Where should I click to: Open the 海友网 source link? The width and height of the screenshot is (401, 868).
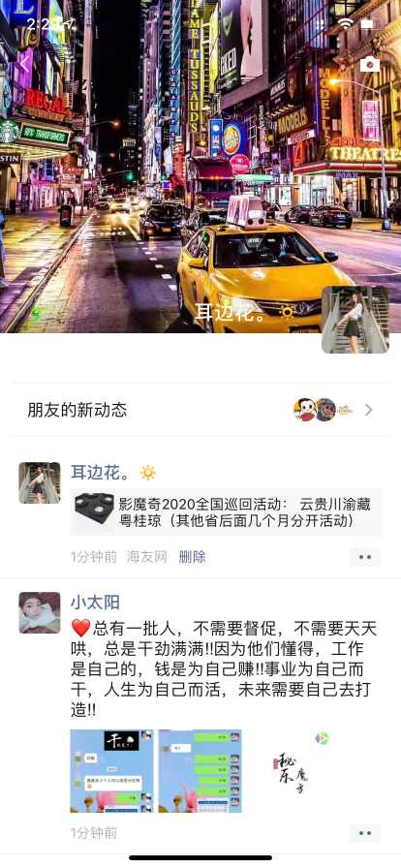pyautogui.click(x=147, y=557)
